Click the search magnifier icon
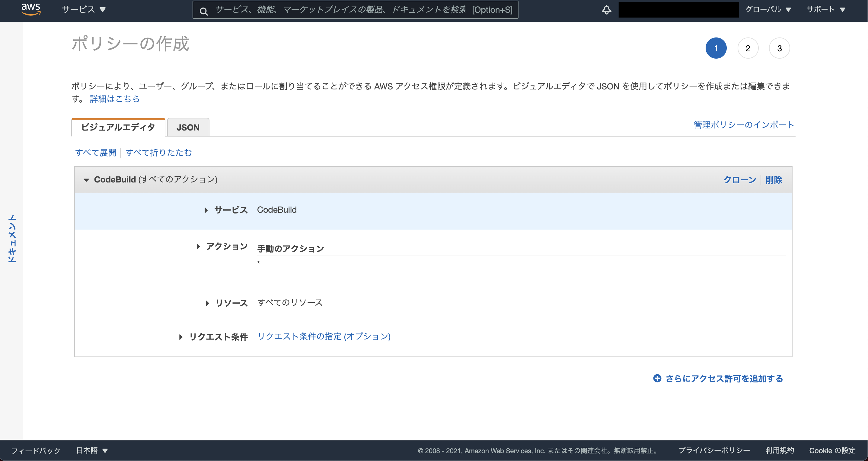This screenshot has width=868, height=461. [x=203, y=10]
